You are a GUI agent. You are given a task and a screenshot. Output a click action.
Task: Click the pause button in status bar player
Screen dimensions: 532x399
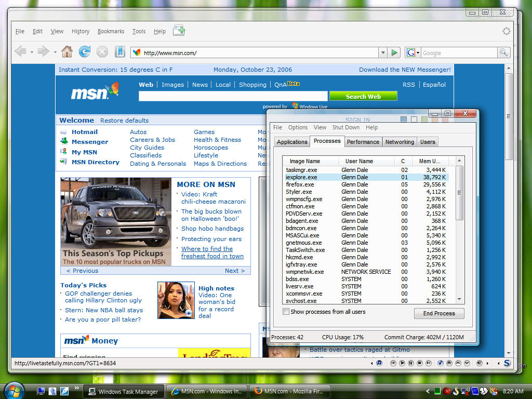tap(411, 363)
